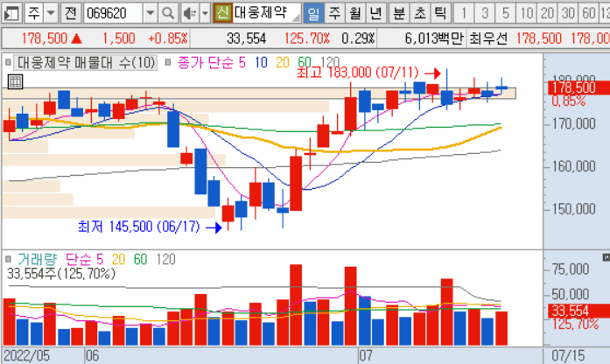This screenshot has width=610, height=364.
Task: Click the 신 credit badge icon
Action: click(x=222, y=13)
